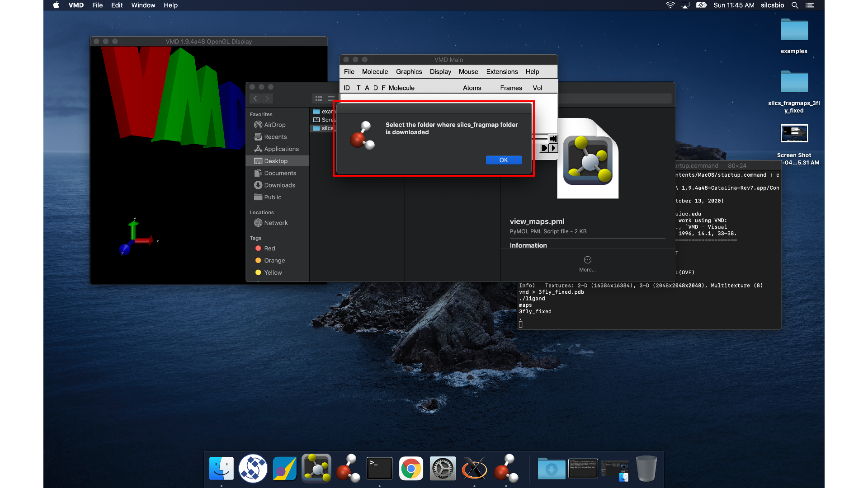868x488 pixels.
Task: Open the Screen Shot file on the desktop
Action: (x=794, y=145)
